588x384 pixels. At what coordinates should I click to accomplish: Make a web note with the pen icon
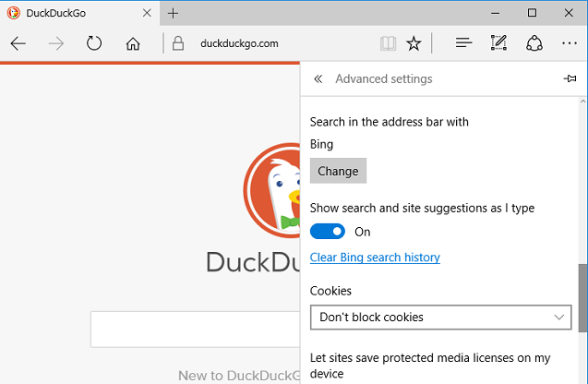pyautogui.click(x=498, y=42)
